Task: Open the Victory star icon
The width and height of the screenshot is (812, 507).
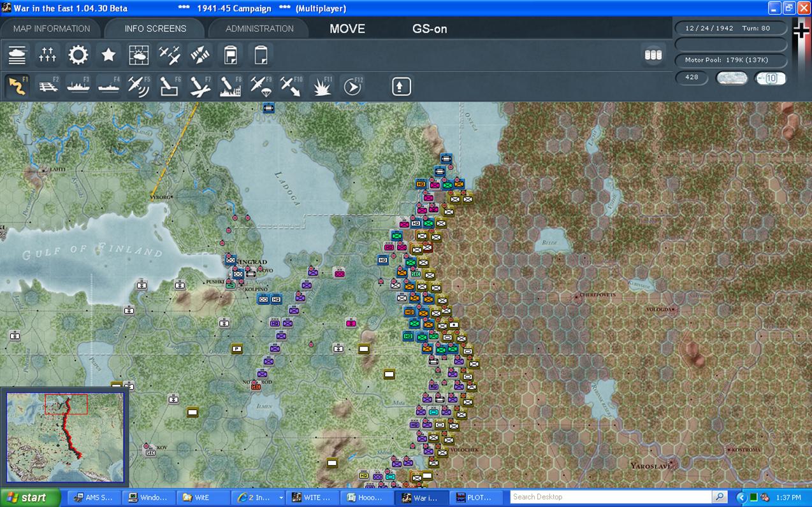Action: coord(109,55)
